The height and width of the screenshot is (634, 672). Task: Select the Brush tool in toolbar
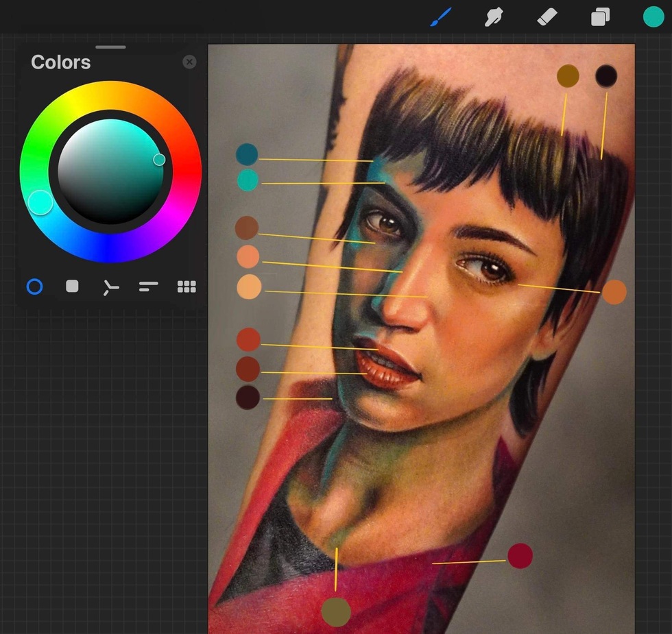coord(440,17)
